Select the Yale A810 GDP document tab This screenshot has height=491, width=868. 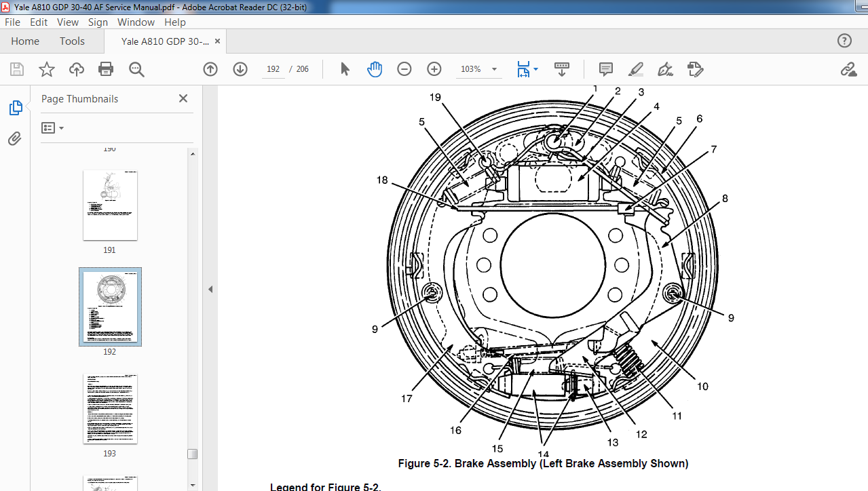165,41
